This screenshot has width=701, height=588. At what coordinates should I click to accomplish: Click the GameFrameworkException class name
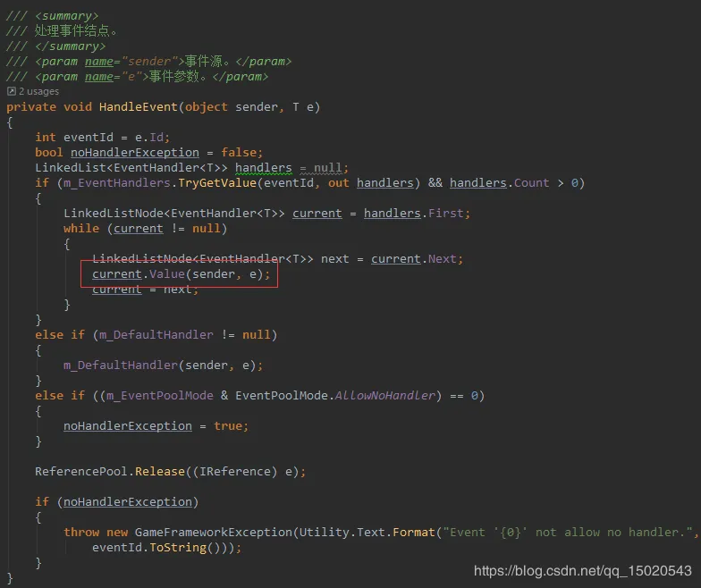coord(214,533)
